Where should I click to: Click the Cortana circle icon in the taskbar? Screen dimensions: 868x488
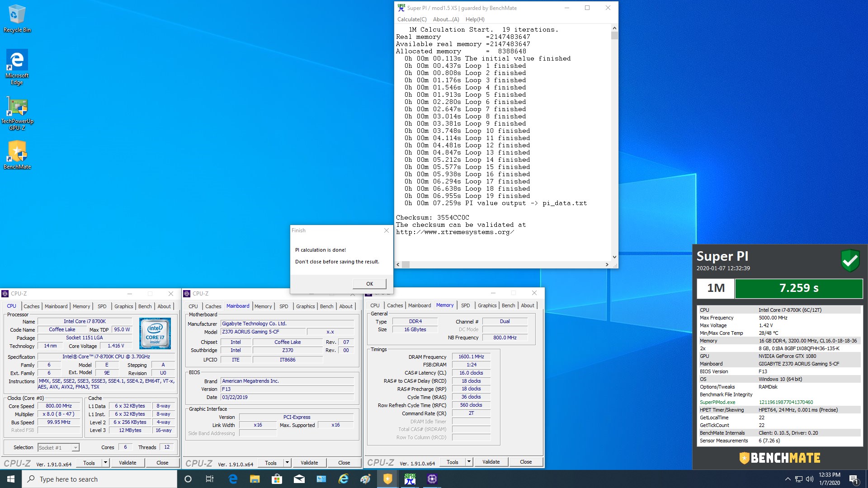(188, 479)
